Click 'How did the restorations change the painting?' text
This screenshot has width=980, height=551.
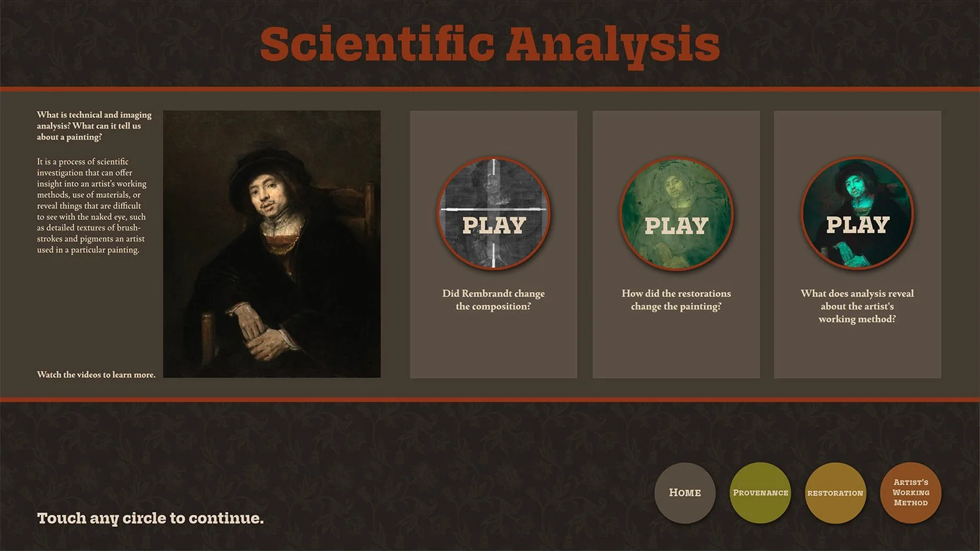(676, 300)
